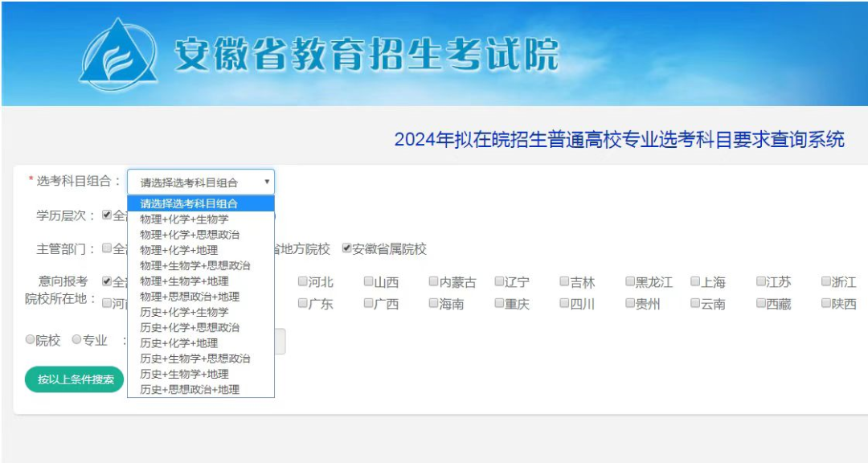The height and width of the screenshot is (463, 868).
Task: Open the 选考科目组合 dropdown arrow
Action: click(x=267, y=182)
